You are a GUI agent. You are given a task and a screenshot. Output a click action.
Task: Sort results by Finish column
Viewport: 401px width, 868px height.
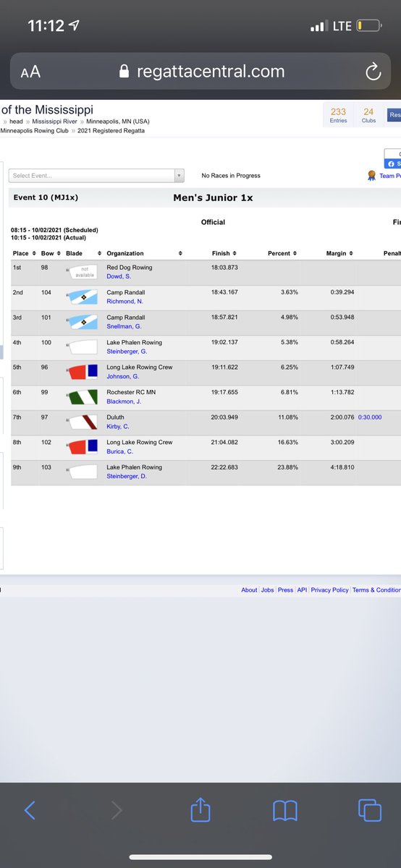point(224,253)
